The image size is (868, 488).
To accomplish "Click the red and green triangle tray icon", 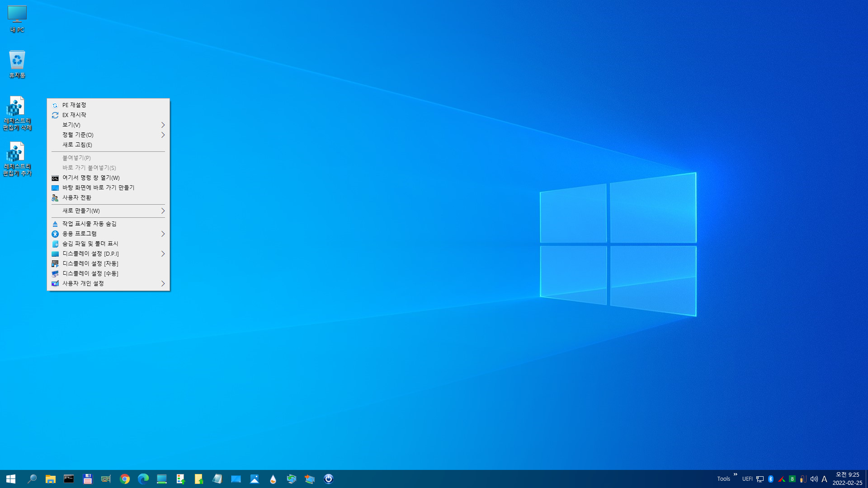I will click(x=782, y=479).
